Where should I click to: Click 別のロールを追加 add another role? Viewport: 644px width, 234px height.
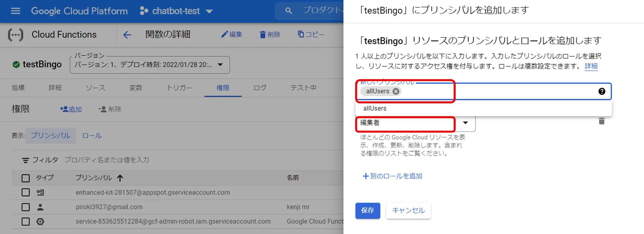click(393, 176)
